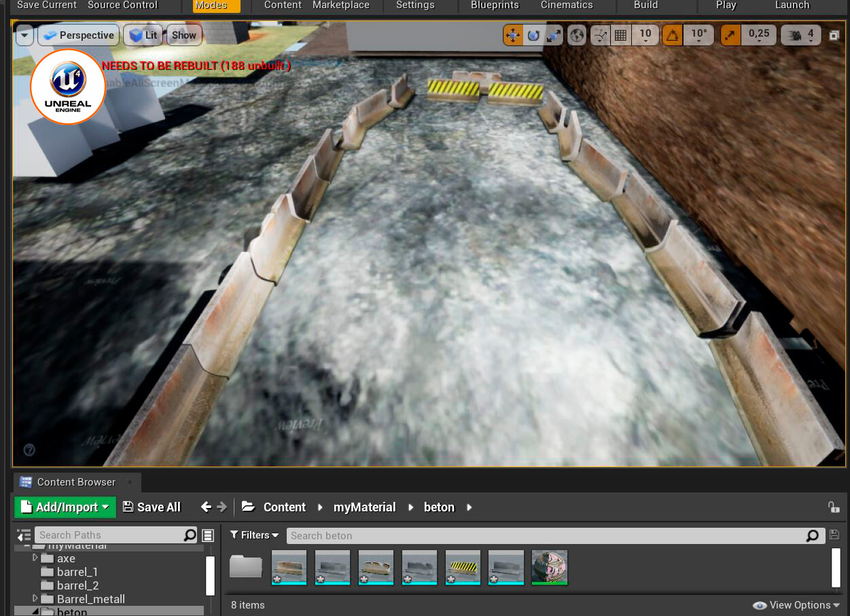Select the rotate gizmo tool
The image size is (850, 616).
click(533, 35)
